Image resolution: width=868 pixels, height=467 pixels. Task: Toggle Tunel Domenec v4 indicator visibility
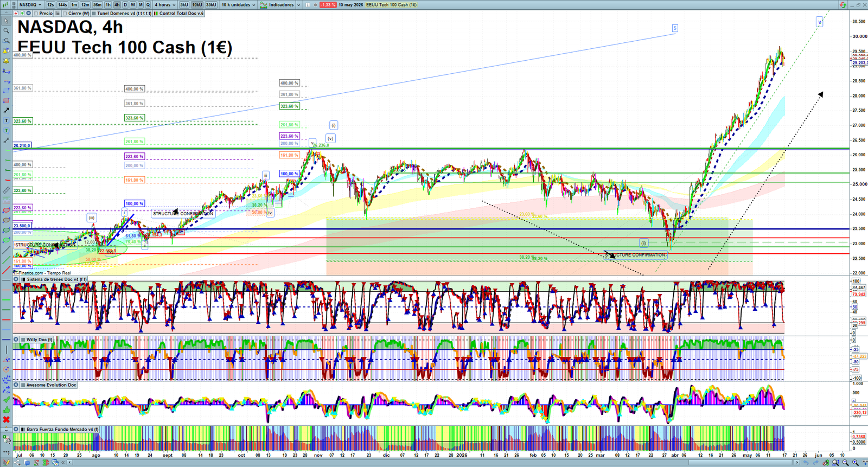[x=94, y=14]
